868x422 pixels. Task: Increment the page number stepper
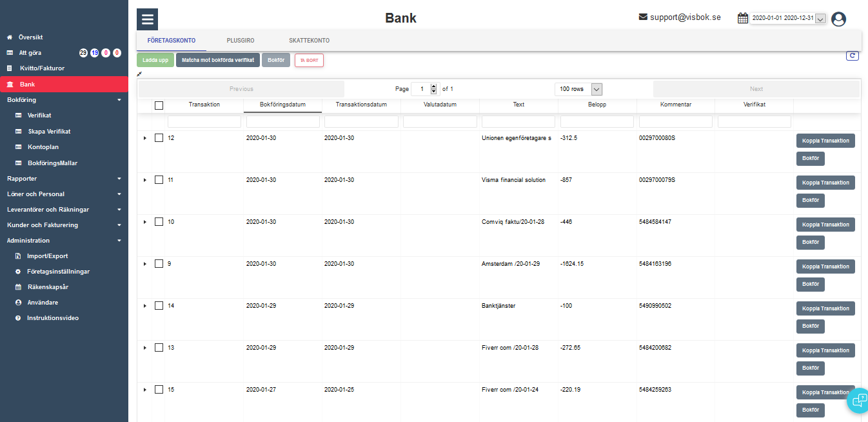(434, 86)
